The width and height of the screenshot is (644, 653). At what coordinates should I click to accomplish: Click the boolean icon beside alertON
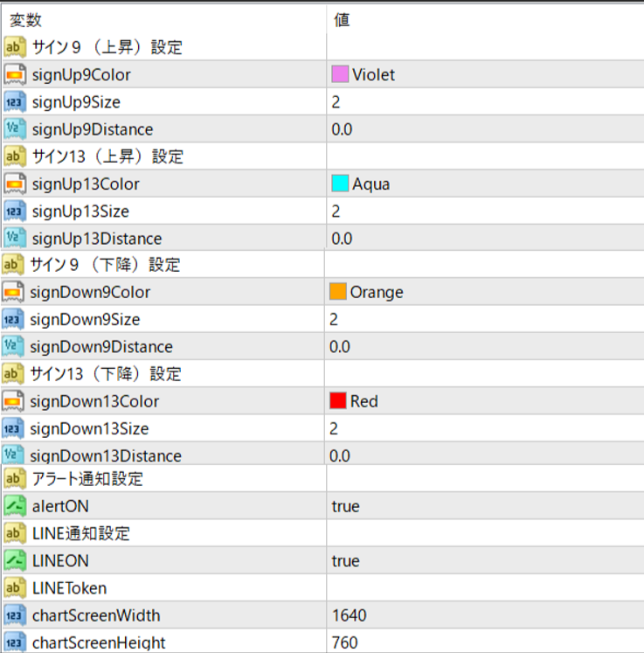coord(15,506)
